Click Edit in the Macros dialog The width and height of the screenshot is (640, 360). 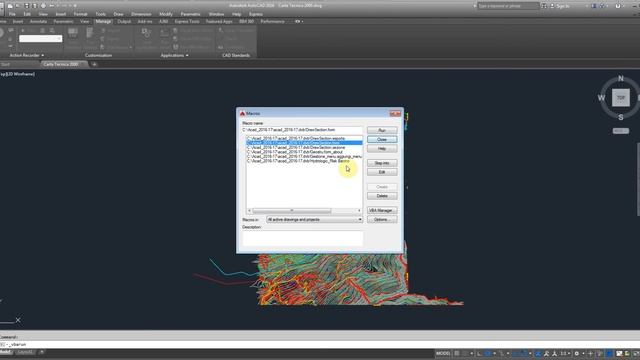382,172
